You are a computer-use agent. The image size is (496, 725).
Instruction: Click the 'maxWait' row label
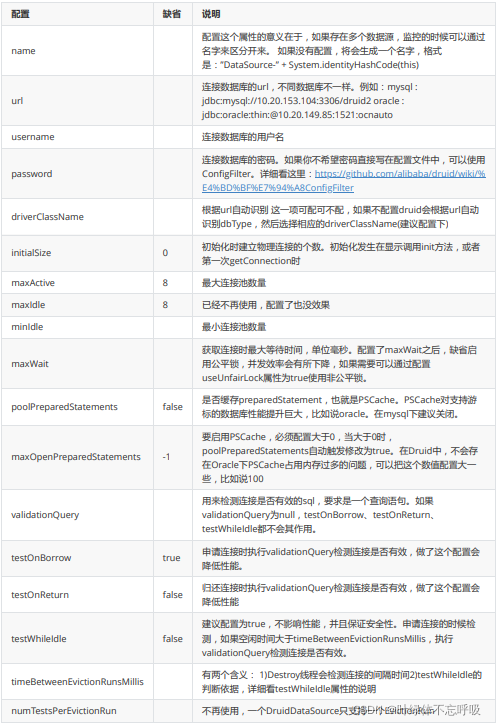point(30,364)
